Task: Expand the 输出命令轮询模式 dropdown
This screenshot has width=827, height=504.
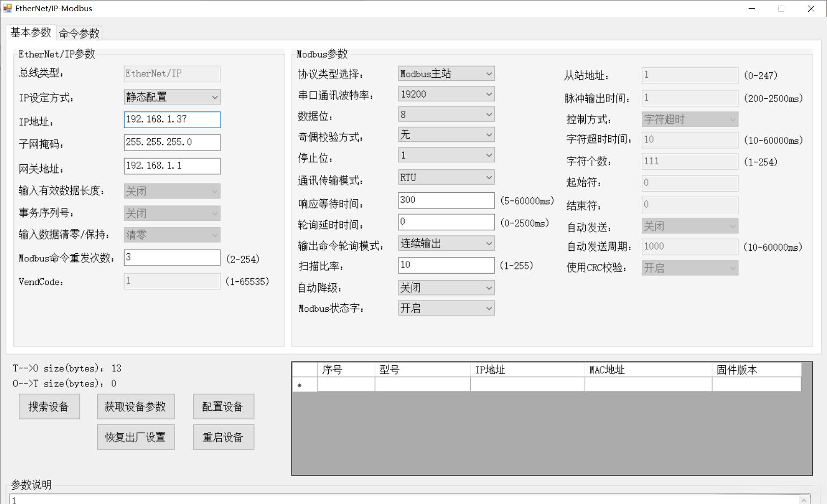Action: pos(446,244)
